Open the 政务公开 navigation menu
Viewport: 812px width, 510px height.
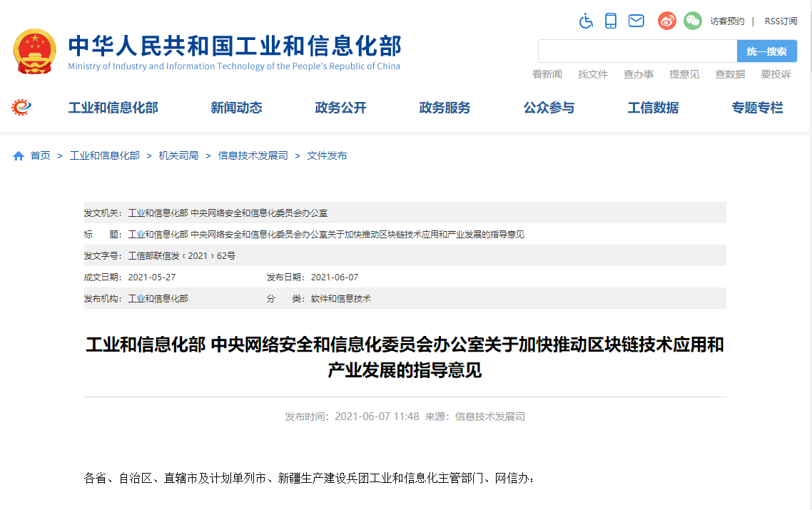[x=340, y=108]
